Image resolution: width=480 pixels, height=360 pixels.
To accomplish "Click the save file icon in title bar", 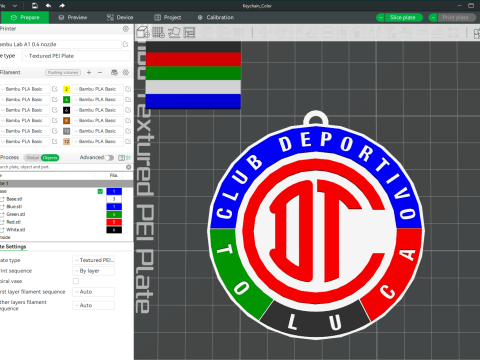I will [35, 6].
